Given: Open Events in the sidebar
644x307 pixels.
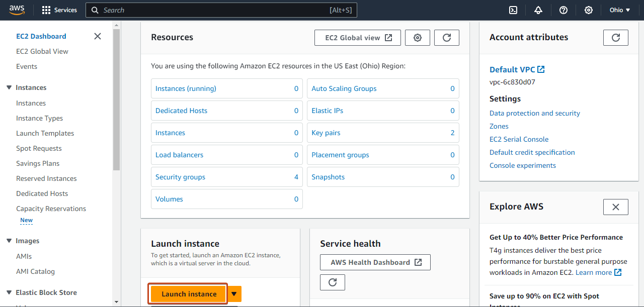Looking at the screenshot, I should coord(27,66).
